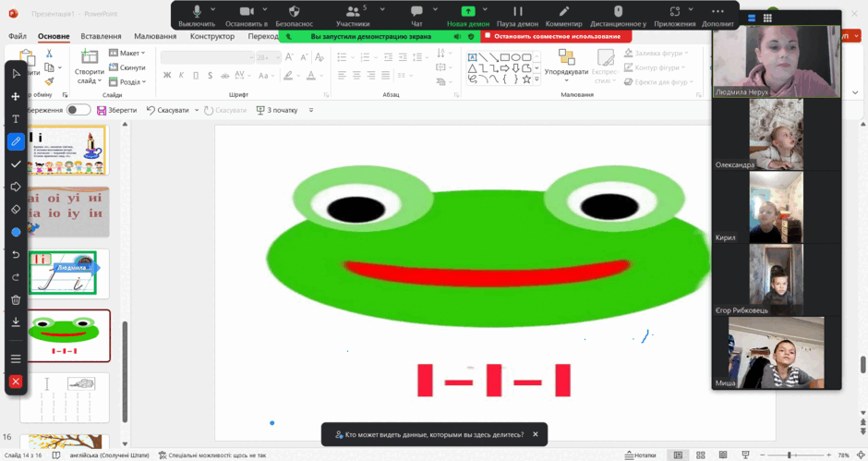Fit slide to current window
Viewport: 868px width, 461px height.
[860, 455]
